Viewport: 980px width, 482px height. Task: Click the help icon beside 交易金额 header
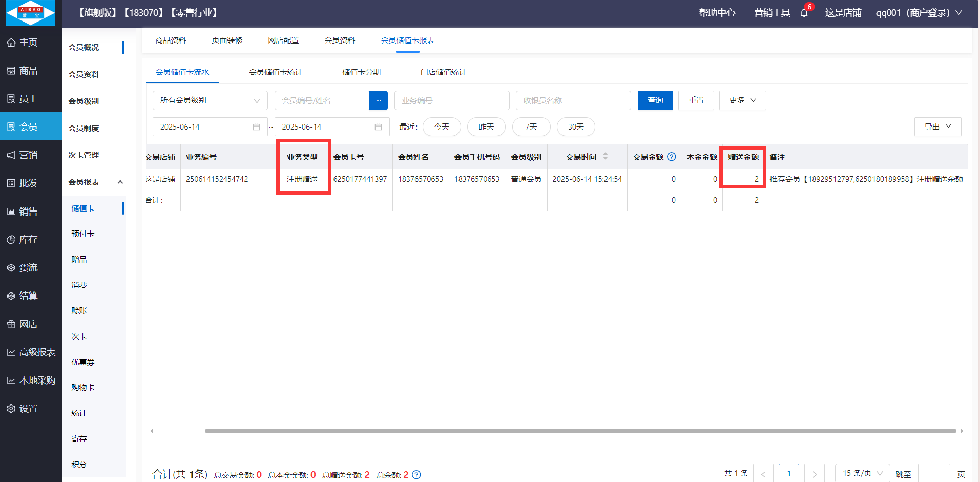[x=671, y=157]
